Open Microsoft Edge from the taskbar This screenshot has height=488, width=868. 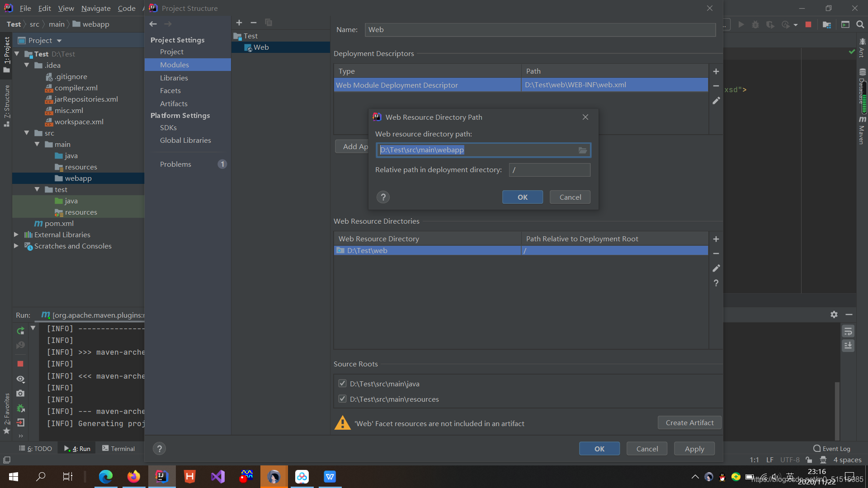[105, 477]
